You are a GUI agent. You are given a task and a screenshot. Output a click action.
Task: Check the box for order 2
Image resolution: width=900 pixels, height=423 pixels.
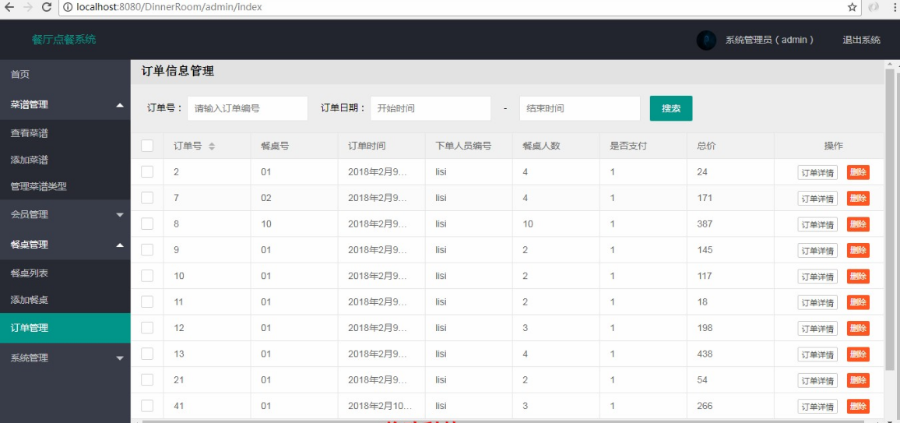point(148,172)
